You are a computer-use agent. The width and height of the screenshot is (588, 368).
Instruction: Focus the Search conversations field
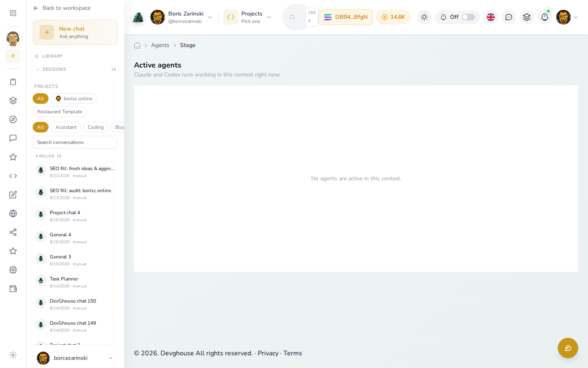75,142
